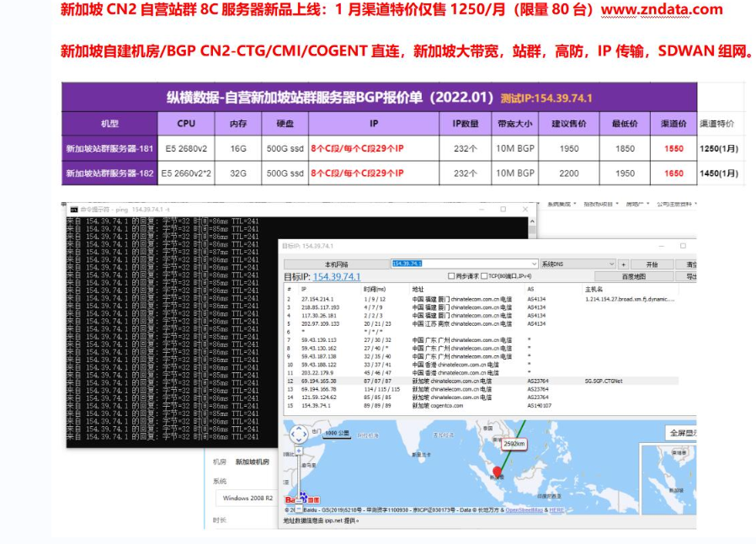Open the Windows 2008 R2 system selector
Screen dimensions: 756x544
coord(247,499)
